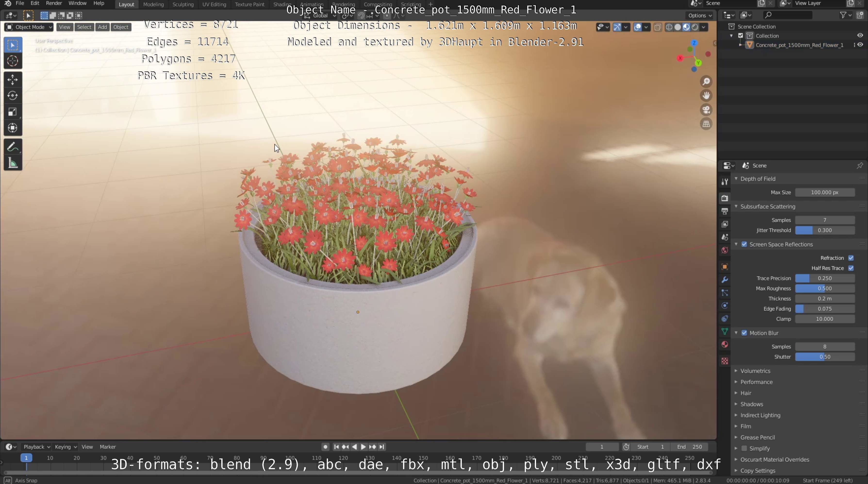
Task: Hide Concrete_pot_1500mm_Red_Flower_1 object via eye icon
Action: click(x=860, y=45)
